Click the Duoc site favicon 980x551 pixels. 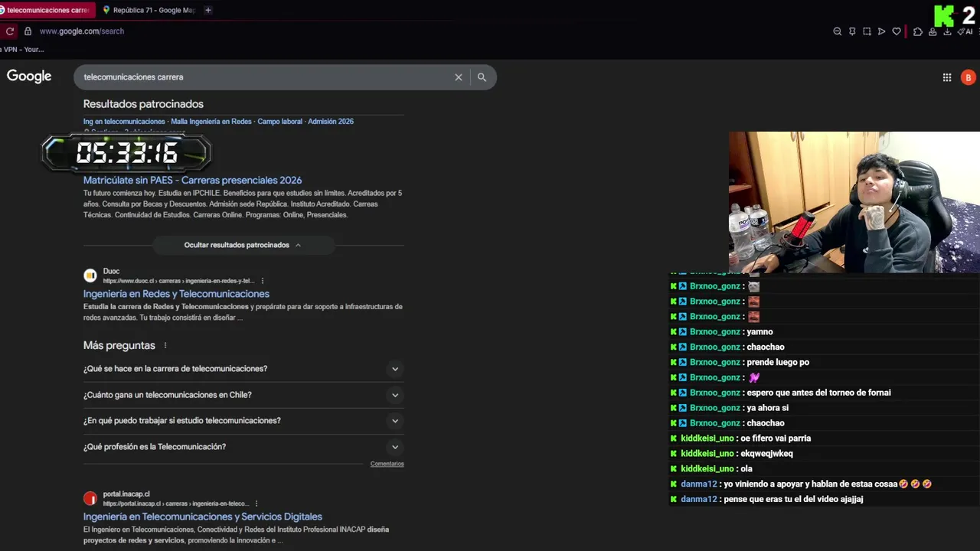pos(90,275)
